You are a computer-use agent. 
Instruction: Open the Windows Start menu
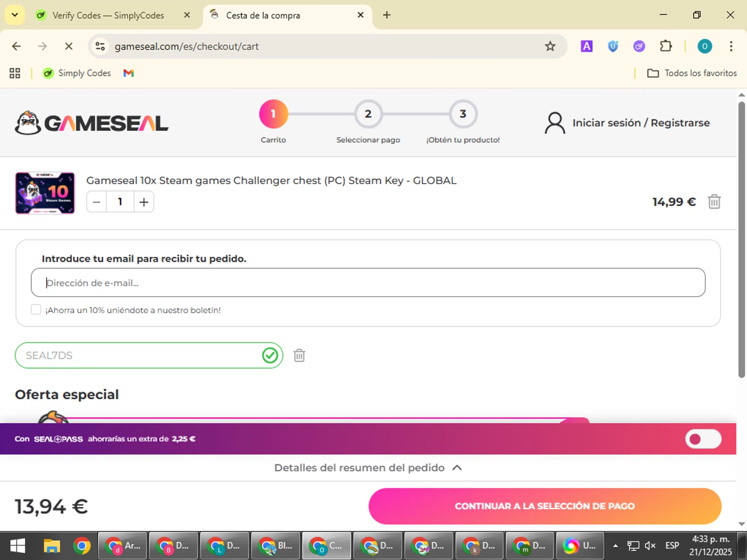(17, 546)
